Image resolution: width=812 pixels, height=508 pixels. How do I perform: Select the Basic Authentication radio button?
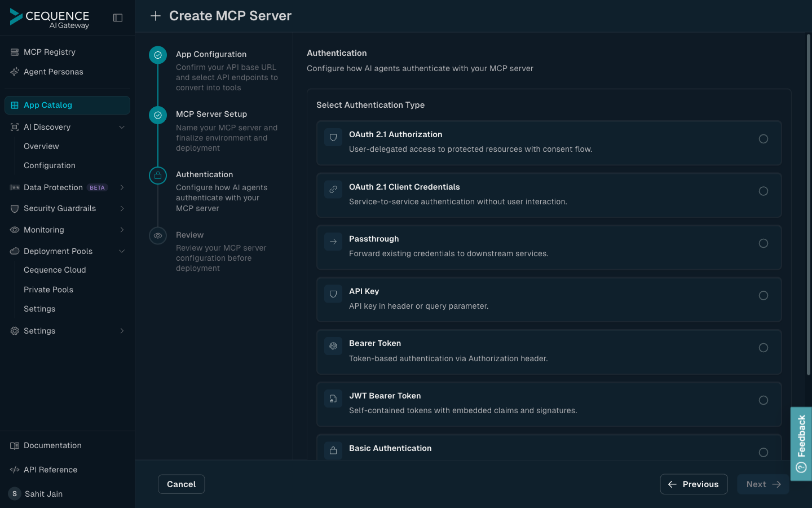click(764, 452)
